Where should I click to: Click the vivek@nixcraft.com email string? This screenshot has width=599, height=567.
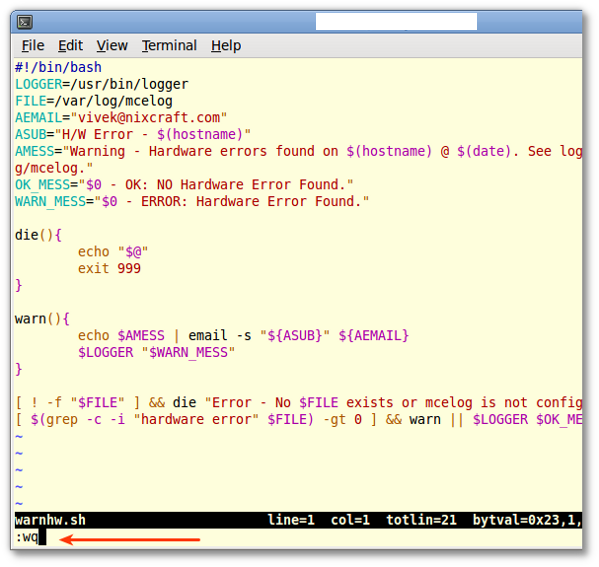tap(149, 118)
